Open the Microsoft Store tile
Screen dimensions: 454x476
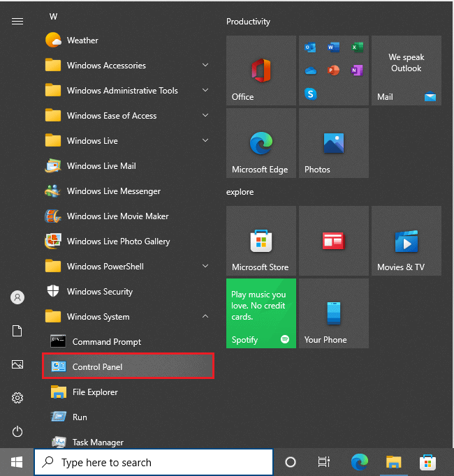pyautogui.click(x=261, y=241)
